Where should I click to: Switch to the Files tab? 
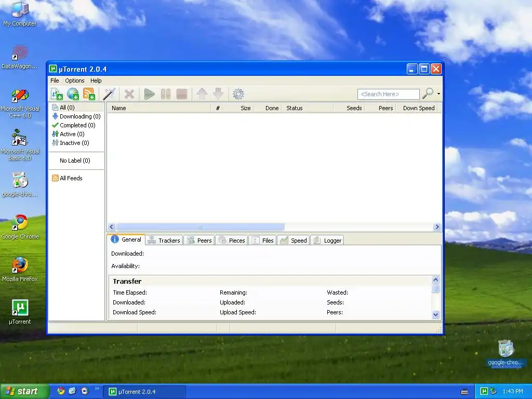(x=262, y=240)
